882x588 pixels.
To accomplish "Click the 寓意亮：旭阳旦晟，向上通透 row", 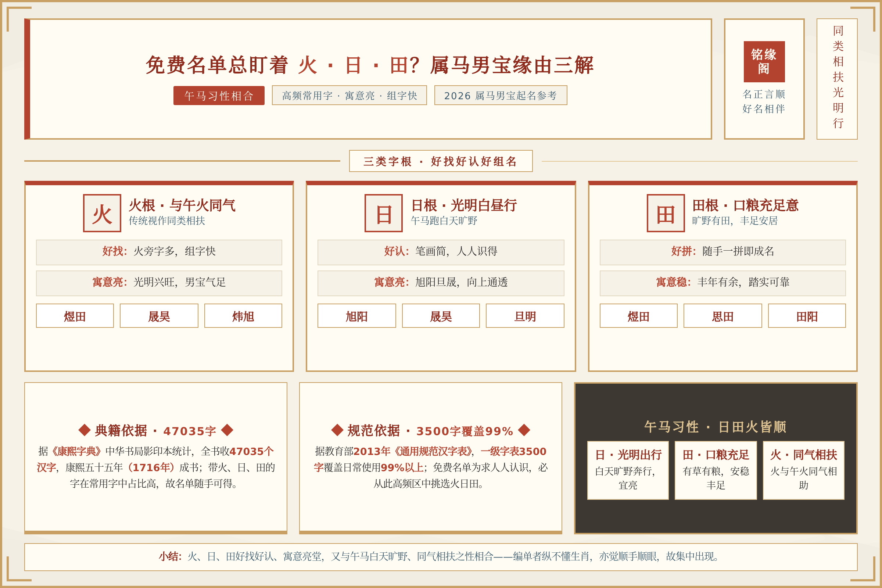I will (x=441, y=283).
